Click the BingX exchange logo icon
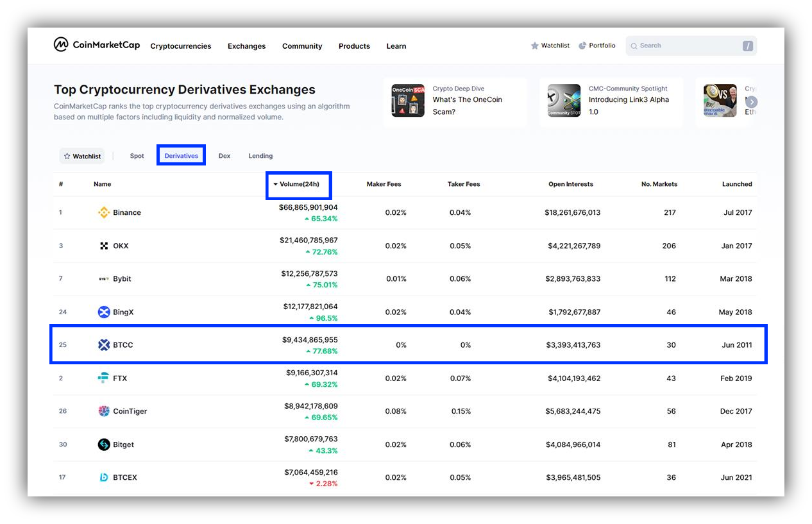This screenshot has width=812, height=524. click(104, 312)
